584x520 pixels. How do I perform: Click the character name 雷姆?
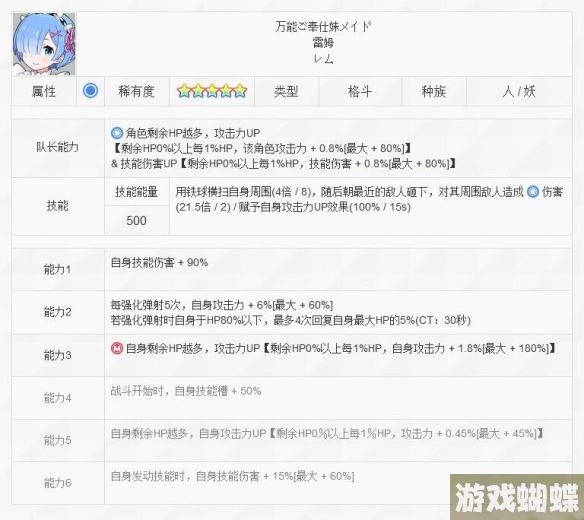[323, 43]
